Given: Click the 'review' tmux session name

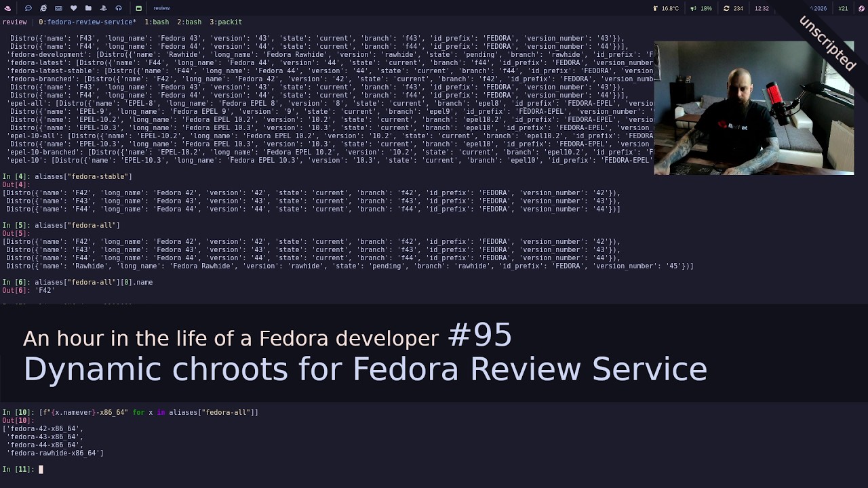Looking at the screenshot, I should coord(14,22).
